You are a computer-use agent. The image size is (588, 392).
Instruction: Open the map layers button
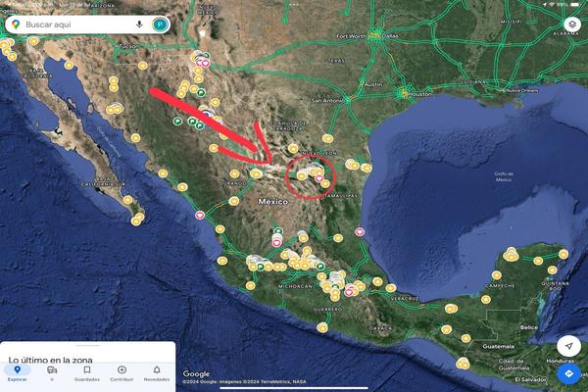[x=572, y=24]
